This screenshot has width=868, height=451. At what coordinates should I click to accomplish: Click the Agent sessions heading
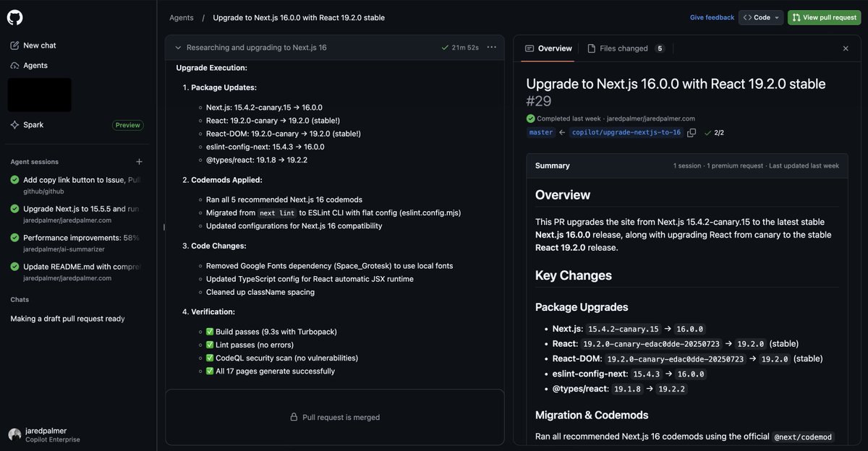click(x=35, y=162)
